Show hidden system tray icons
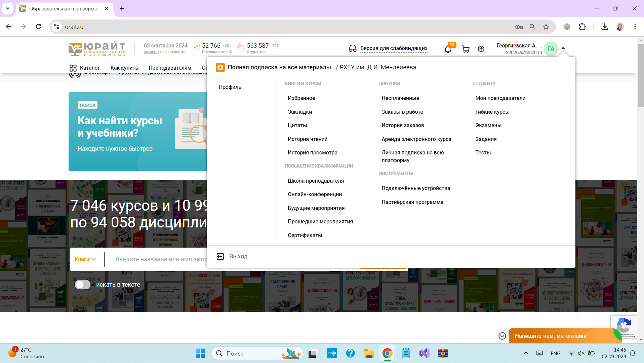 pyautogui.click(x=526, y=353)
